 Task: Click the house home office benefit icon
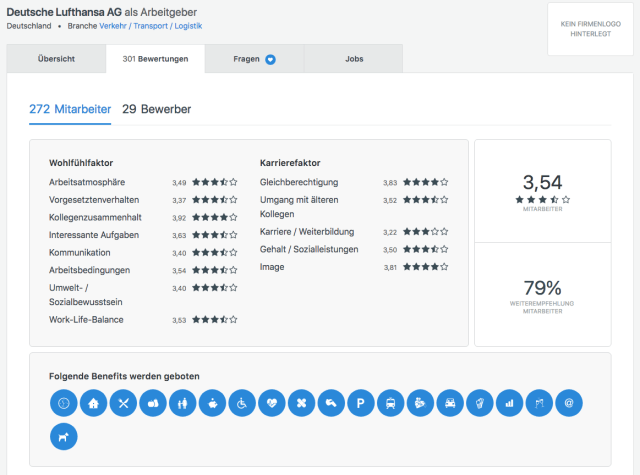93,402
